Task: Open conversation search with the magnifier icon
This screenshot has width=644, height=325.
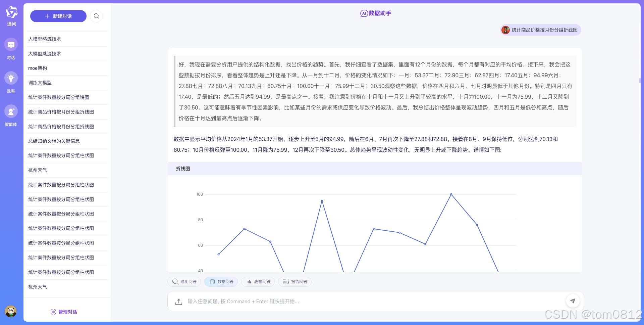Action: point(96,16)
